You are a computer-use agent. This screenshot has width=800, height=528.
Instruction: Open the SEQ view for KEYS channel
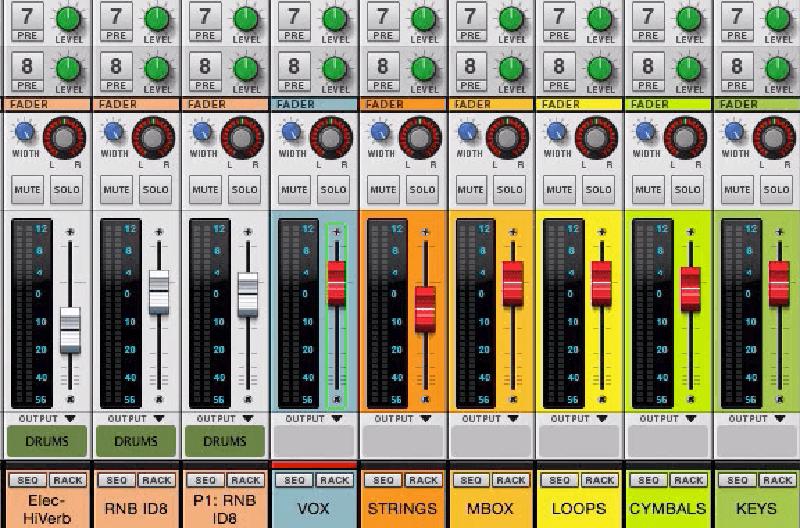[x=735, y=481]
